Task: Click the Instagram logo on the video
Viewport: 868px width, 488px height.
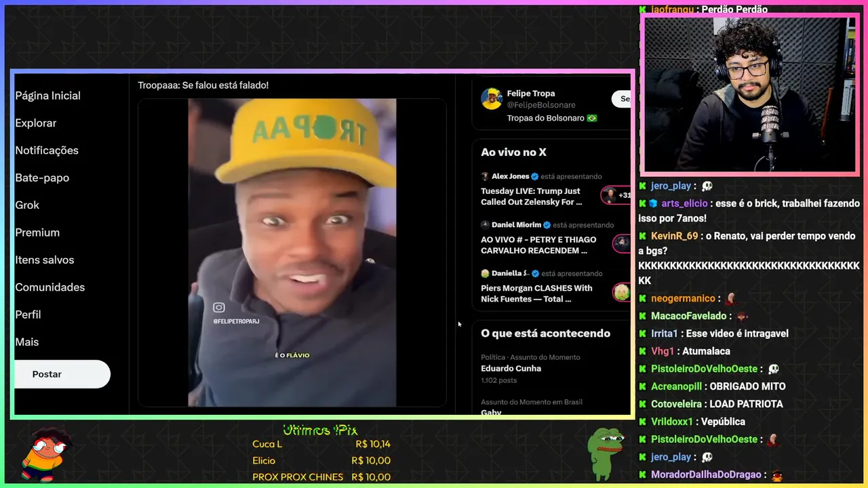Action: (x=218, y=308)
